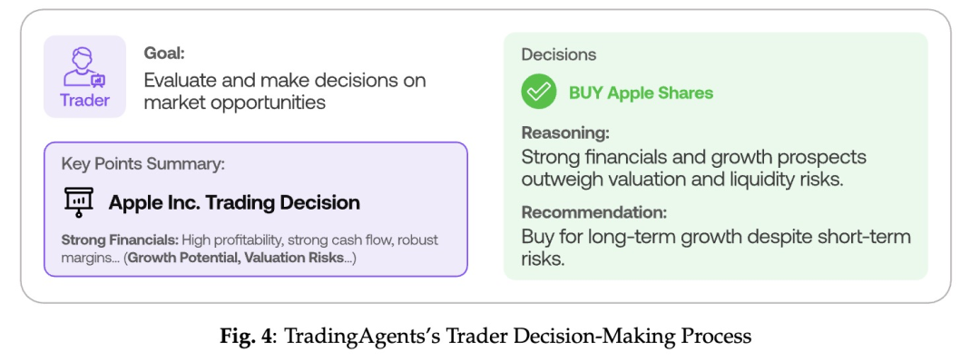The height and width of the screenshot is (362, 980).
Task: Click the Recommendation heading
Action: coord(594,212)
